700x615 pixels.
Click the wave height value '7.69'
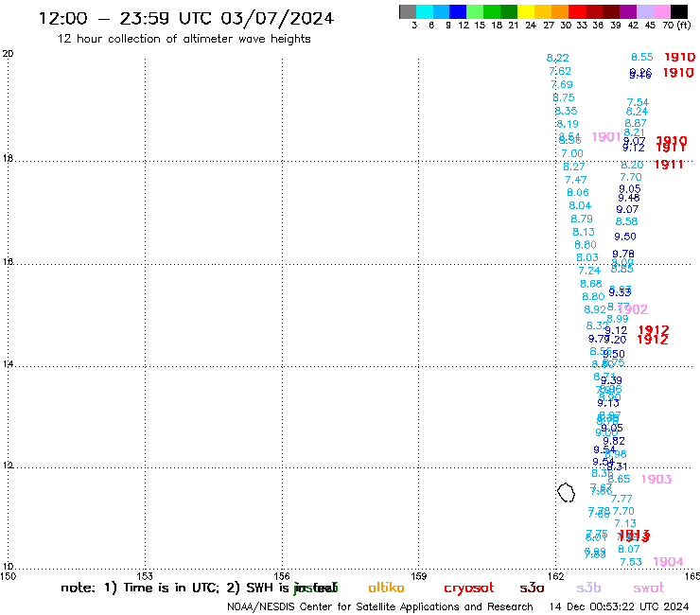coord(562,84)
